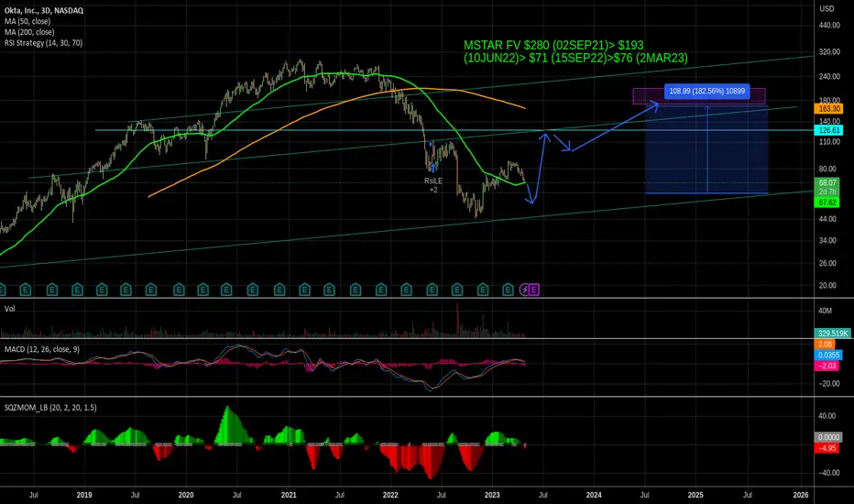Click the 2023 label on time axis

492,495
